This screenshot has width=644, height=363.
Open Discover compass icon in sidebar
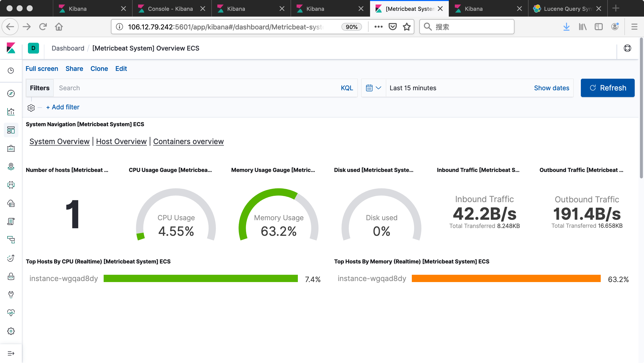[11, 94]
